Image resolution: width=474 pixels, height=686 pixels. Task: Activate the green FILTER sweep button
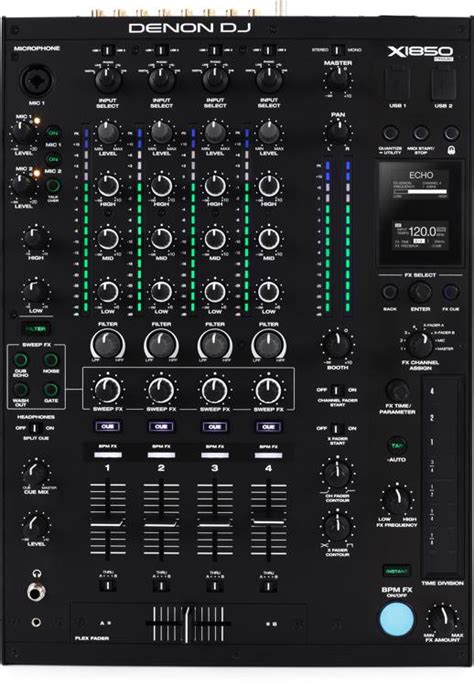[36, 329]
